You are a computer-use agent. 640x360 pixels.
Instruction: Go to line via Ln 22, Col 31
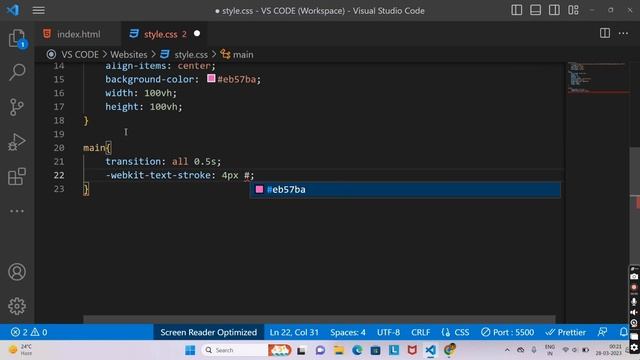click(x=294, y=332)
